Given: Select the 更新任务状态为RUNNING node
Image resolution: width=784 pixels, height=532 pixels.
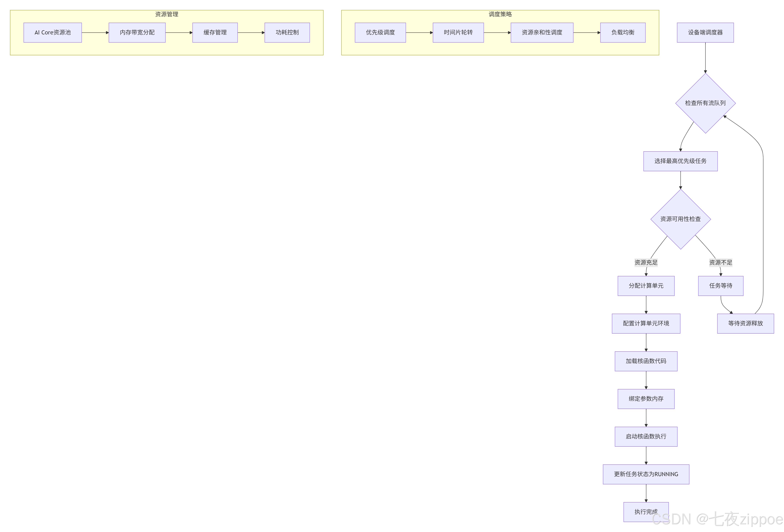Looking at the screenshot, I should [646, 474].
